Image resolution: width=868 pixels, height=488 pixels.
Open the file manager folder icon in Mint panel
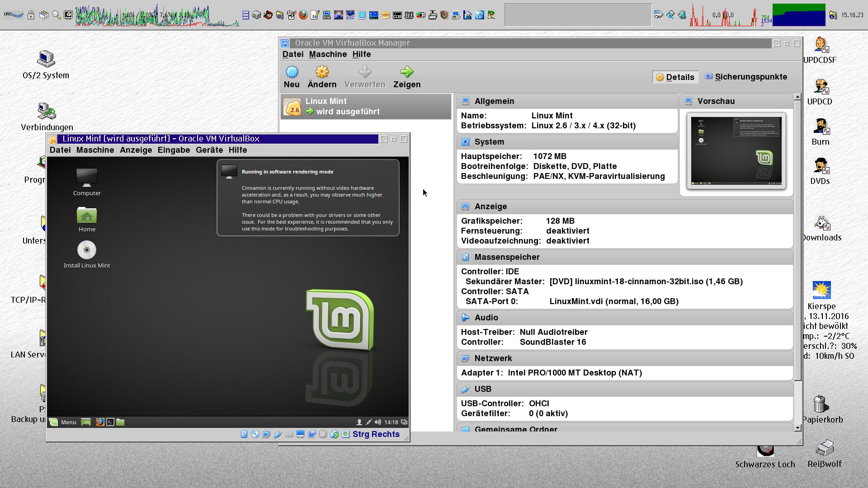click(x=120, y=422)
